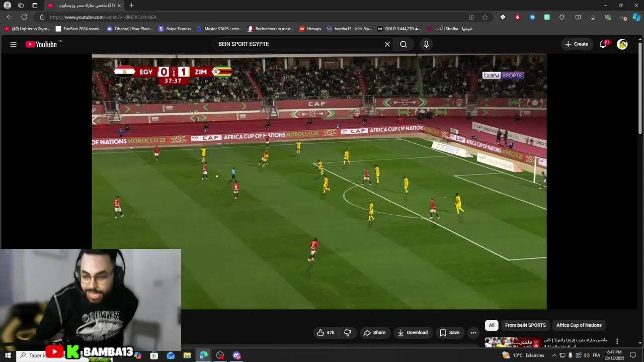Open Browser essentials heart icon
This screenshot has width=644, height=362.
pyautogui.click(x=608, y=17)
